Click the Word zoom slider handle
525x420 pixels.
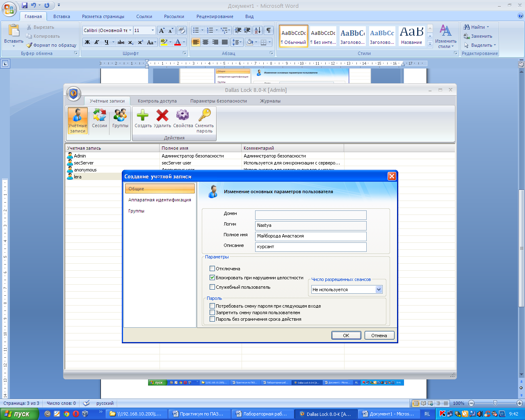495,403
